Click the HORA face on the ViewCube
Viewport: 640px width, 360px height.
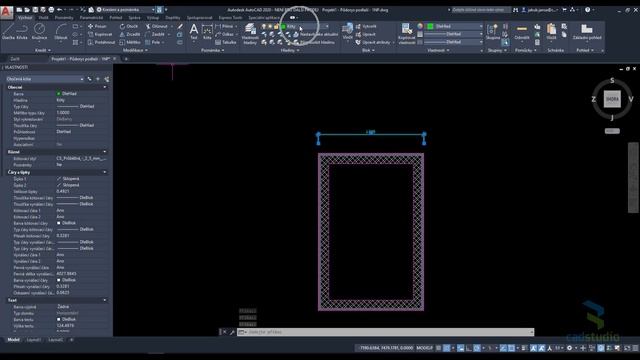click(x=612, y=99)
